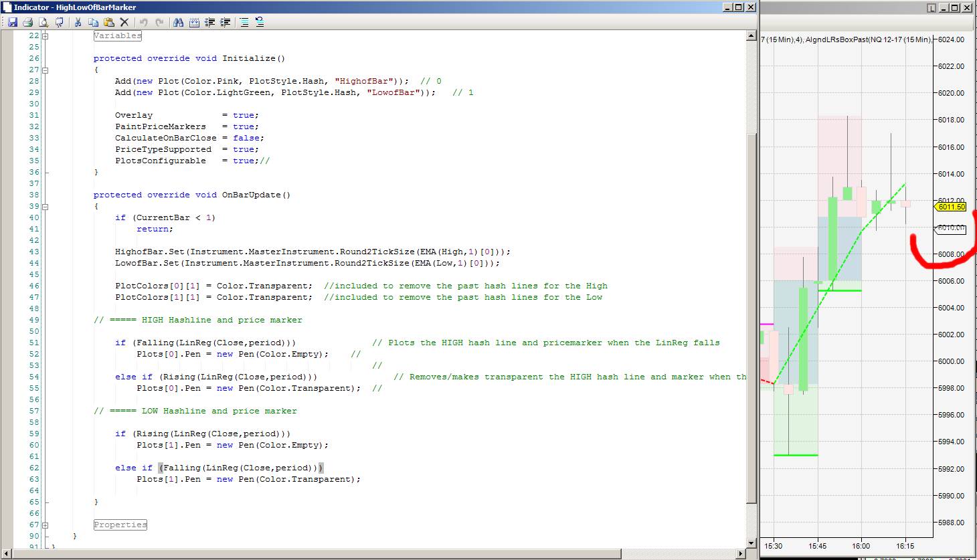The height and width of the screenshot is (560, 977).
Task: Click the Initialize method name on line 26
Action: pyautogui.click(x=249, y=58)
